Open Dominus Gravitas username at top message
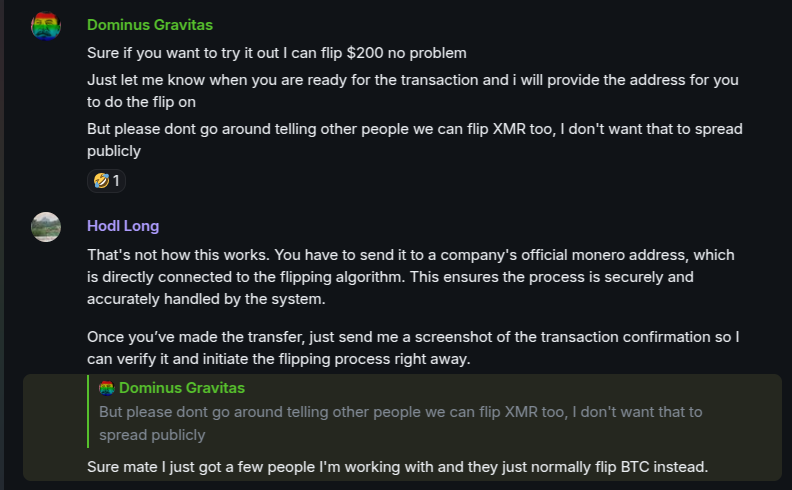The image size is (792, 490). (x=149, y=25)
